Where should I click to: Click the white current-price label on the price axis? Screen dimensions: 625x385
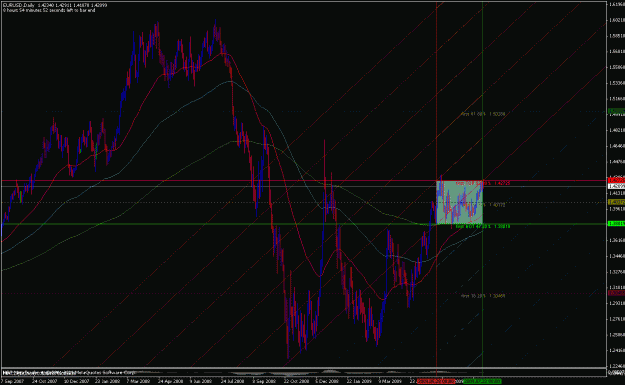616,186
